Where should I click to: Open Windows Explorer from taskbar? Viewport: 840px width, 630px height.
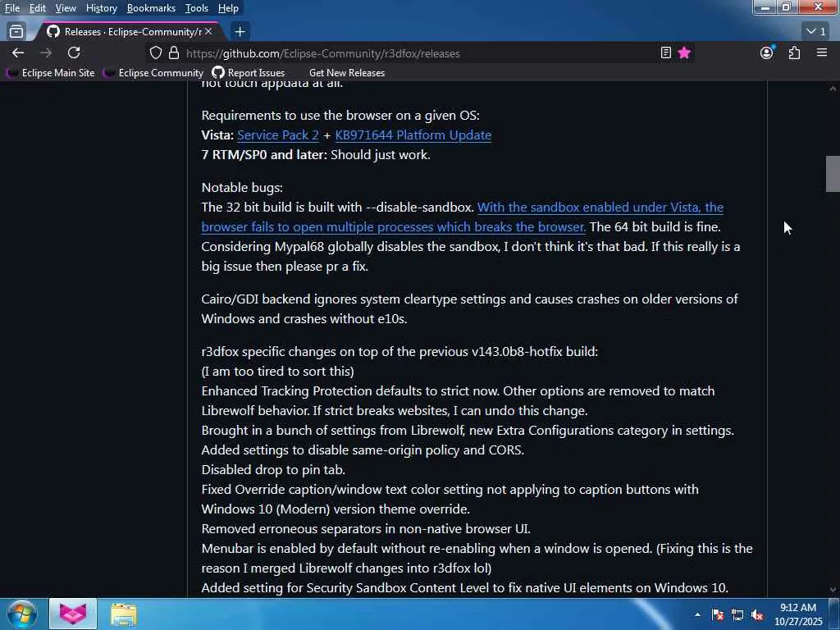tap(124, 614)
